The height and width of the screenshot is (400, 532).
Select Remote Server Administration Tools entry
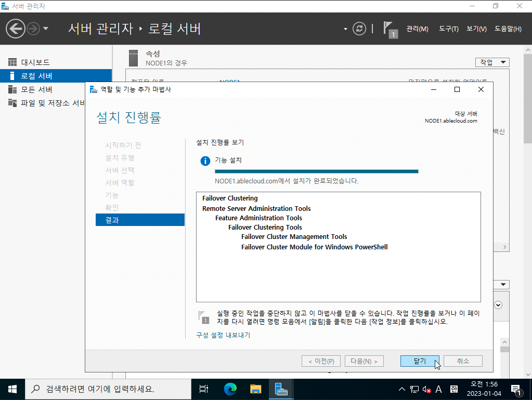(x=256, y=208)
